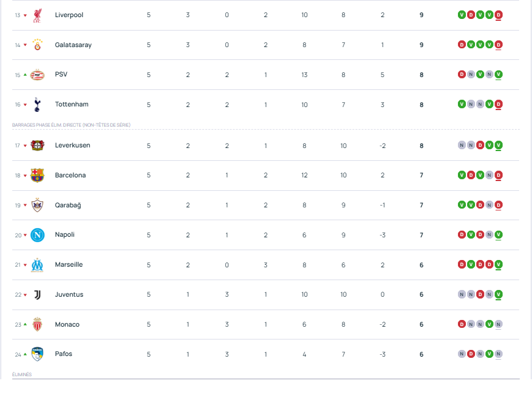Click Monaco's first form result, red D

(462, 324)
